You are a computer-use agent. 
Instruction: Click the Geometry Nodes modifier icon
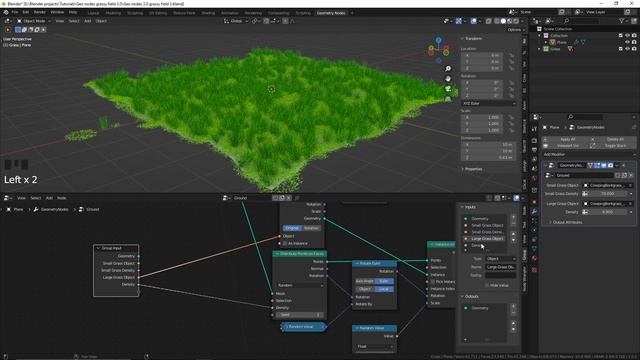[x=552, y=165]
